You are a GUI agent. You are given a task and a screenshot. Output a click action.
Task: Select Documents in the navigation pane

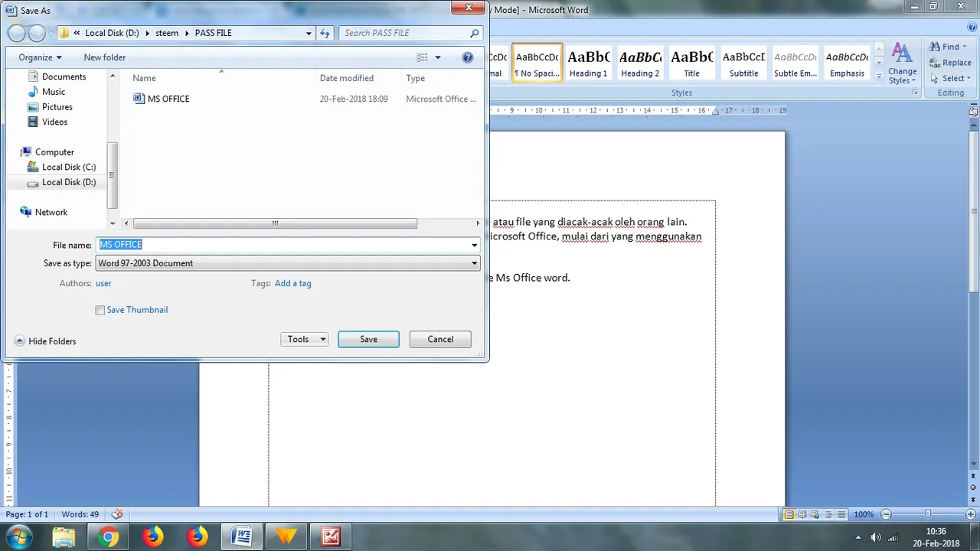(64, 77)
